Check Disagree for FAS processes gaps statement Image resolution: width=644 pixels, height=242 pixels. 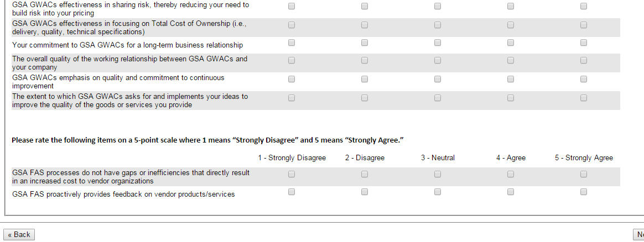pyautogui.click(x=365, y=174)
